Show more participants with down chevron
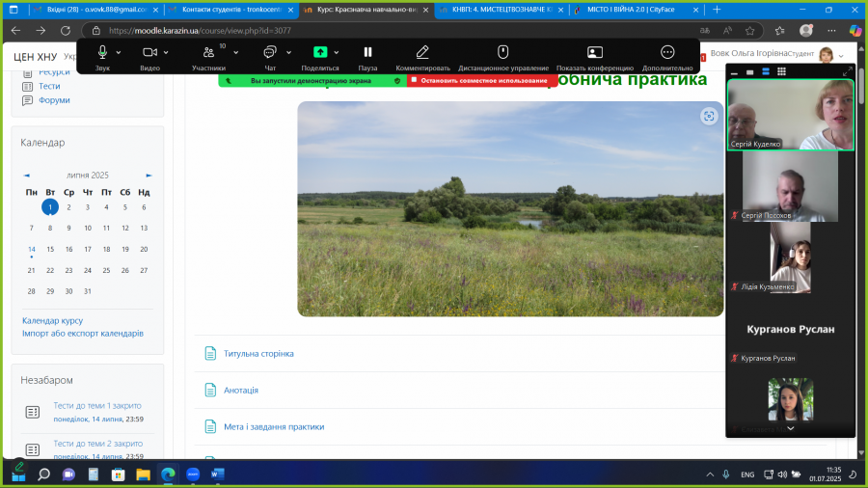Viewport: 868px width, 488px height. 791,429
